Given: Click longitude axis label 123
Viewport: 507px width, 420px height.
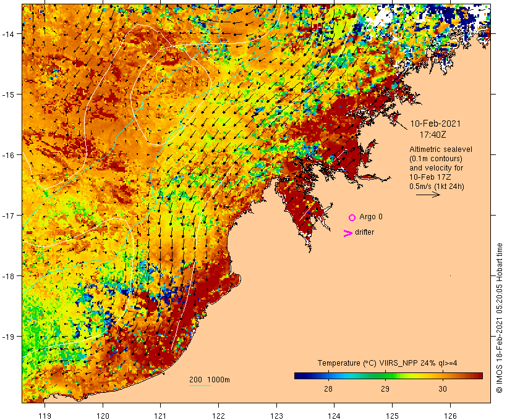Looking at the screenshot, I should [276, 416].
